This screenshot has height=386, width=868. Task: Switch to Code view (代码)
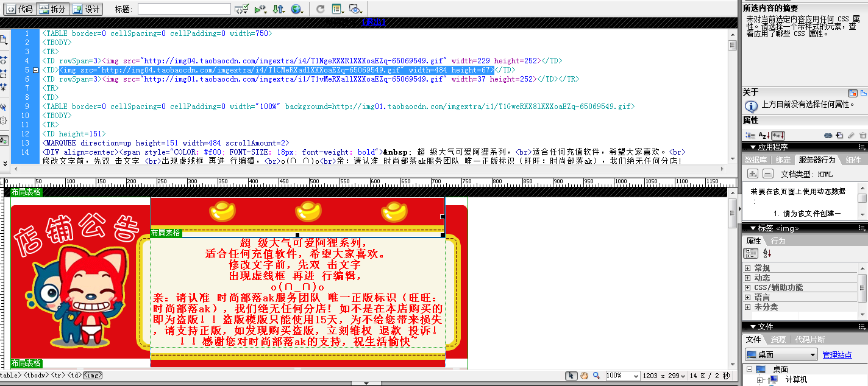pyautogui.click(x=20, y=9)
